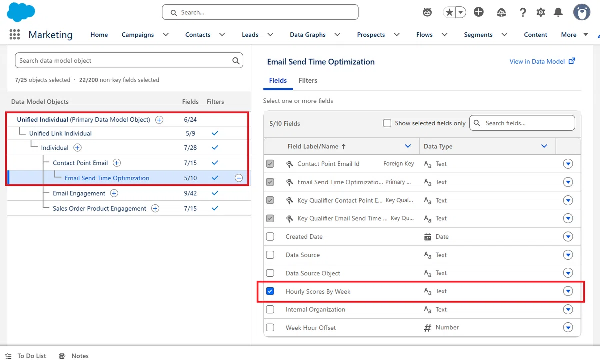Viewport: 600px width, 364px height.
Task: Open the user profile avatar
Action: [581, 12]
